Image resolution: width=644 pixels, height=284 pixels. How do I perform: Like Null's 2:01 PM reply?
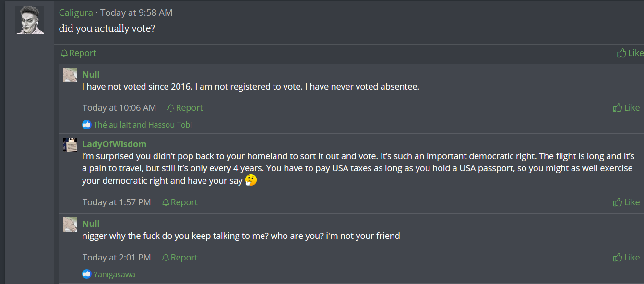pyautogui.click(x=626, y=258)
